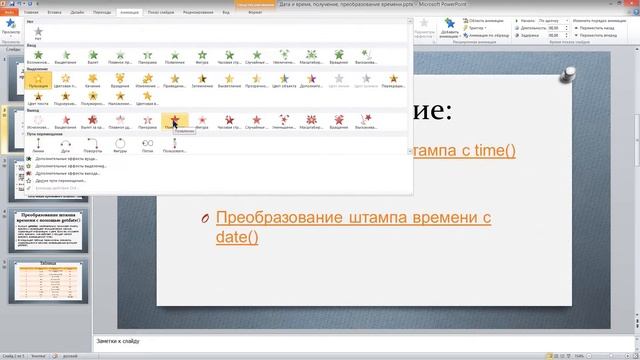Switch to the 'Главная' ribbon tab
Viewport: 640px width, 360px height.
[31, 12]
